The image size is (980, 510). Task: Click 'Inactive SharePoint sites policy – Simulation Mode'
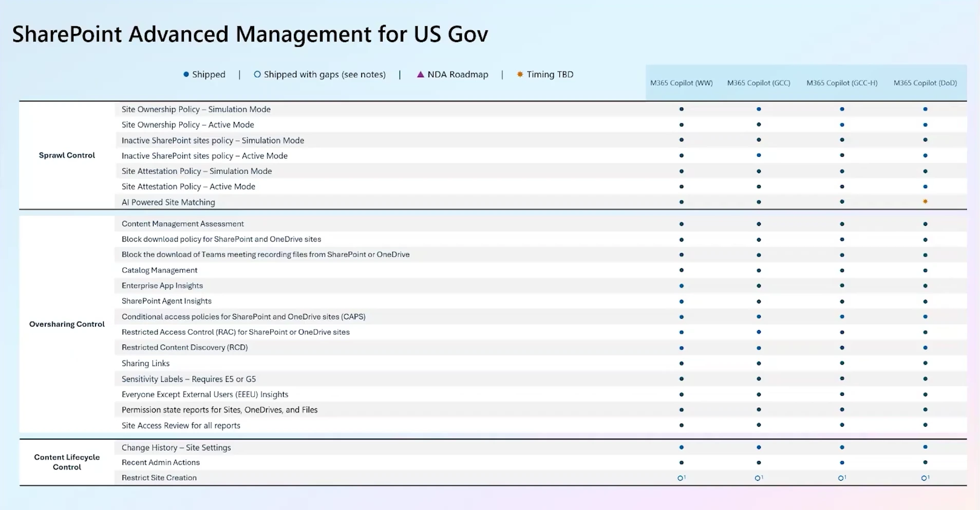(213, 140)
